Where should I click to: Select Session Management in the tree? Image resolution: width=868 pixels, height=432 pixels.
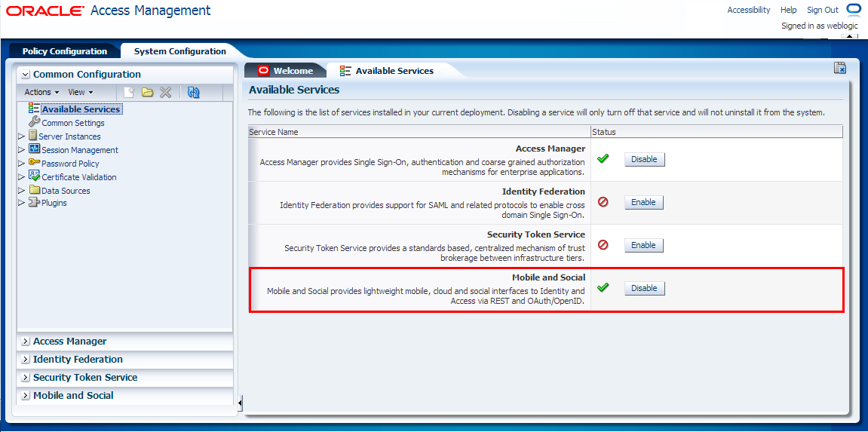point(80,150)
